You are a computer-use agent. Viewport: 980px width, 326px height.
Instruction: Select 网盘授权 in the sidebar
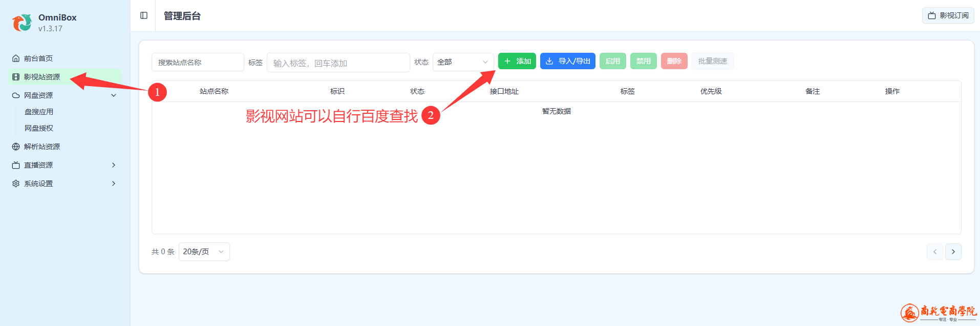coord(39,128)
